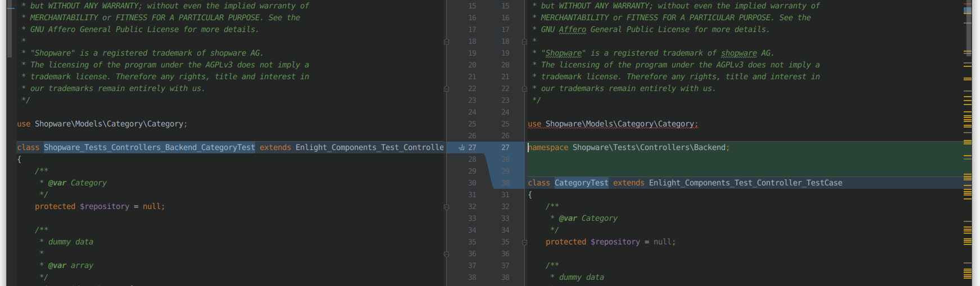Place cursor on 'namespace' keyword in right pane

[x=548, y=147]
